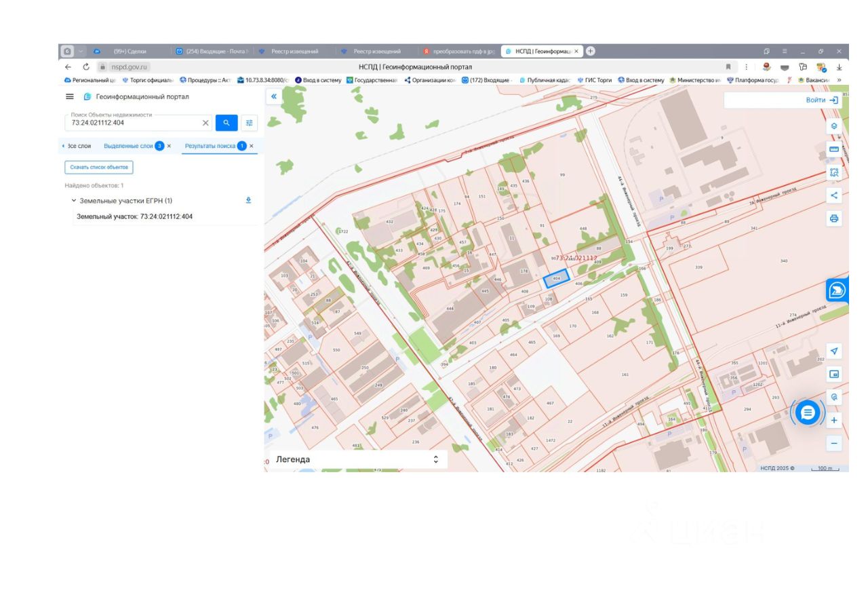This screenshot has height=614, width=868.
Task: Close the Результаты поиска tab
Action: tap(252, 146)
